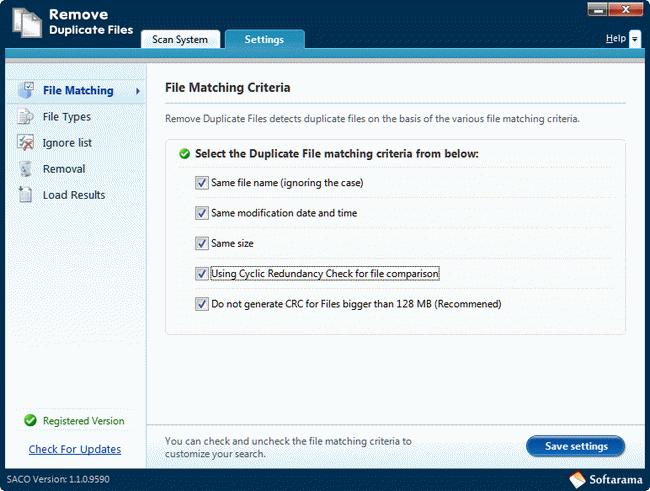Close the Remove Duplicate Files window
650x491 pixels.
pyautogui.click(x=626, y=10)
